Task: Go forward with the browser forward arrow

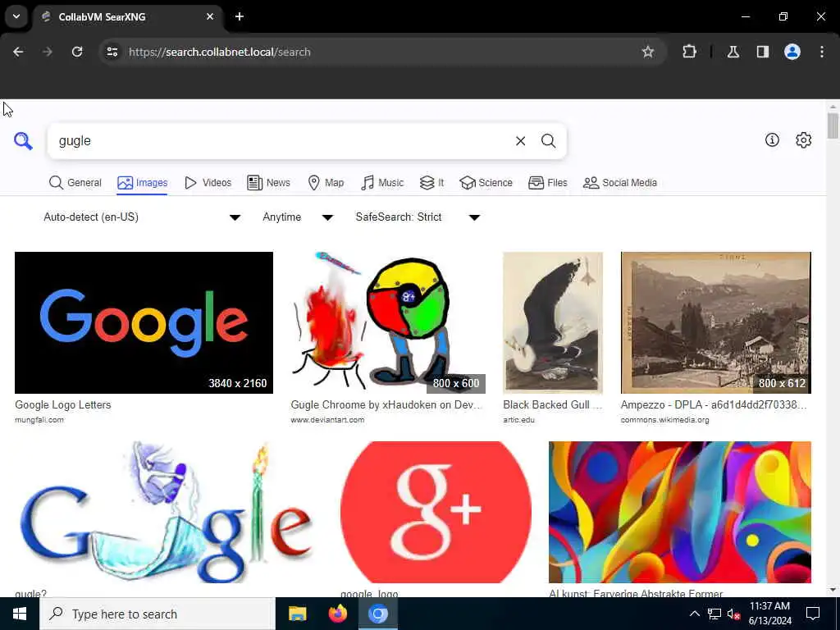Action: pyautogui.click(x=48, y=52)
